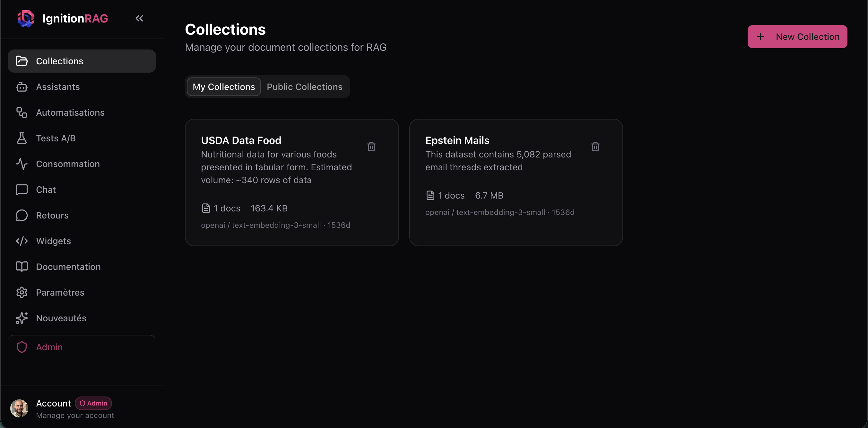Viewport: 868px width, 428px height.
Task: Click the Admin role badge
Action: [x=93, y=403]
